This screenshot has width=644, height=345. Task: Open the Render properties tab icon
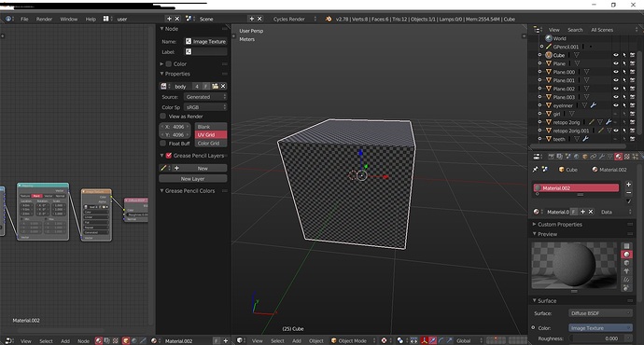coord(552,157)
